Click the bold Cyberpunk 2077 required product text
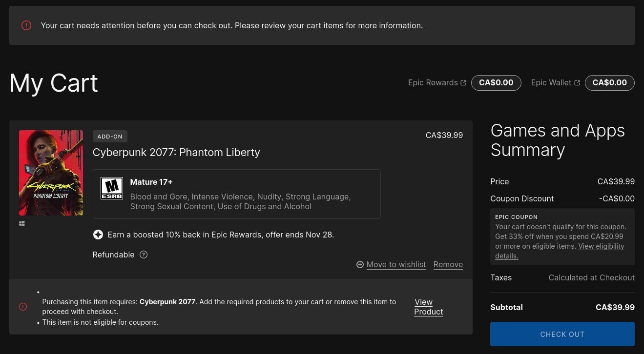The width and height of the screenshot is (644, 354). 167,302
